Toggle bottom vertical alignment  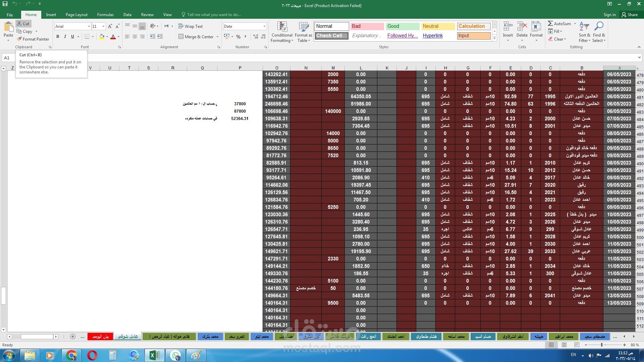pyautogui.click(x=142, y=26)
